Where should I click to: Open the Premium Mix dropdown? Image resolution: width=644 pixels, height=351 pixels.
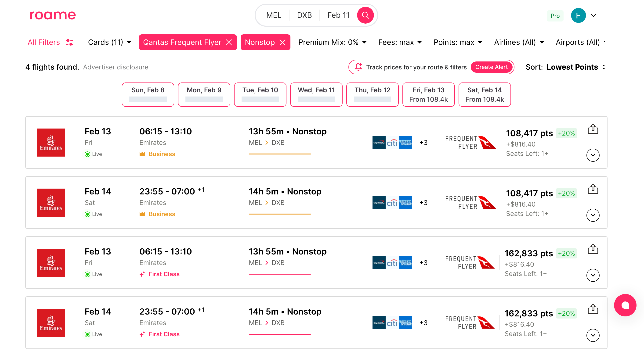pos(332,42)
